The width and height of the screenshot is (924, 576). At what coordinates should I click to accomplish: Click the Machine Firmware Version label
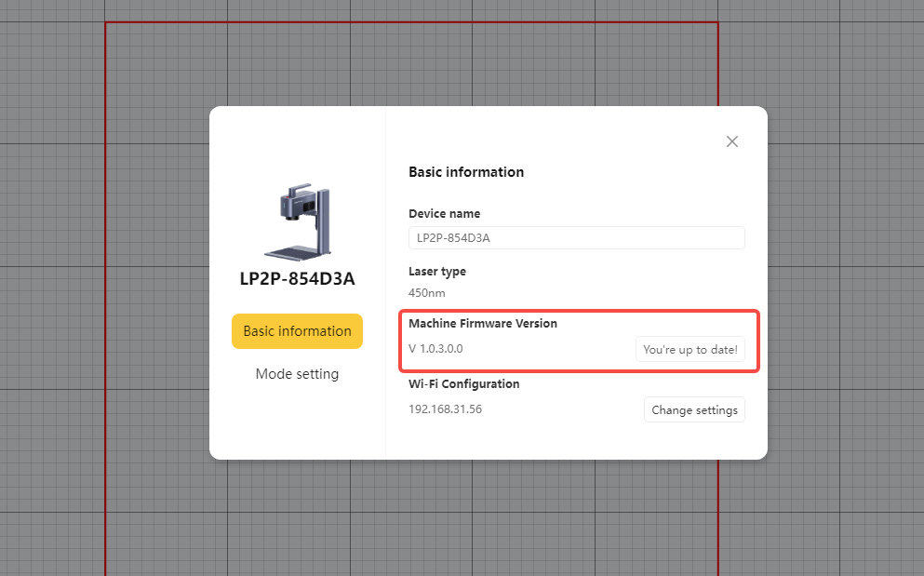(x=483, y=323)
